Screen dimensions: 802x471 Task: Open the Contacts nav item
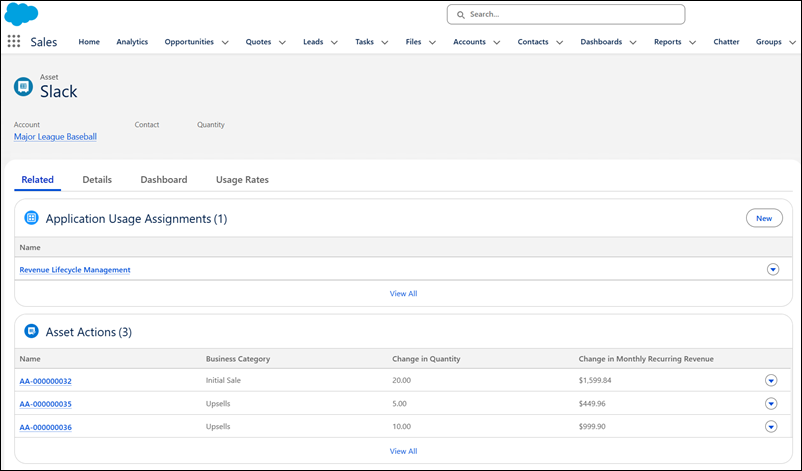[533, 42]
